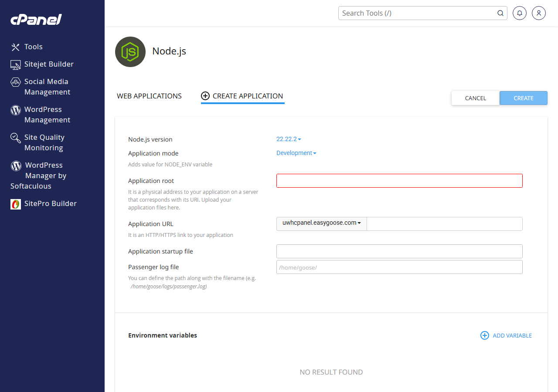Click the plus icon beside Add Variable

point(484,335)
